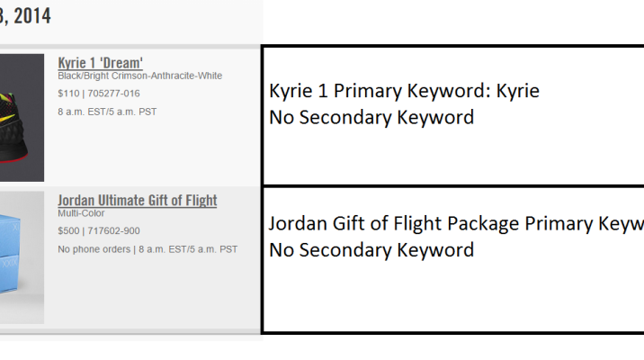This screenshot has height=360, width=644.
Task: Click empty space below the Kyrie keyword text
Action: click(x=450, y=157)
